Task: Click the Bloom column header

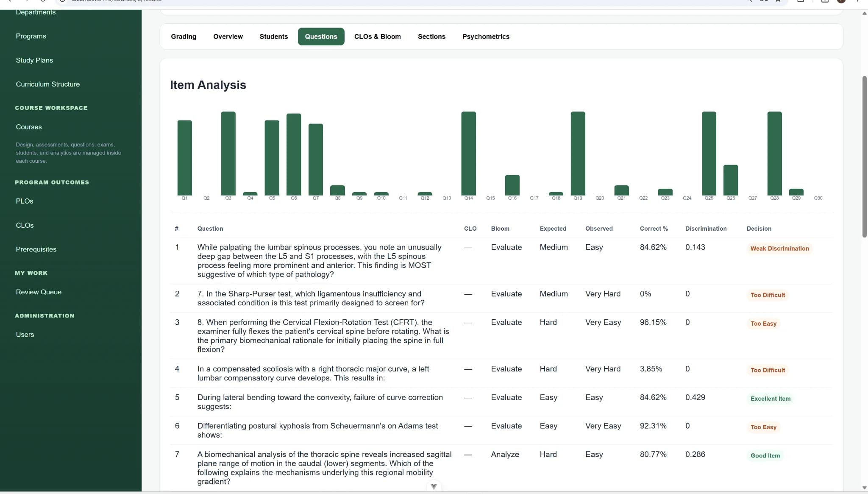Action: (x=500, y=229)
